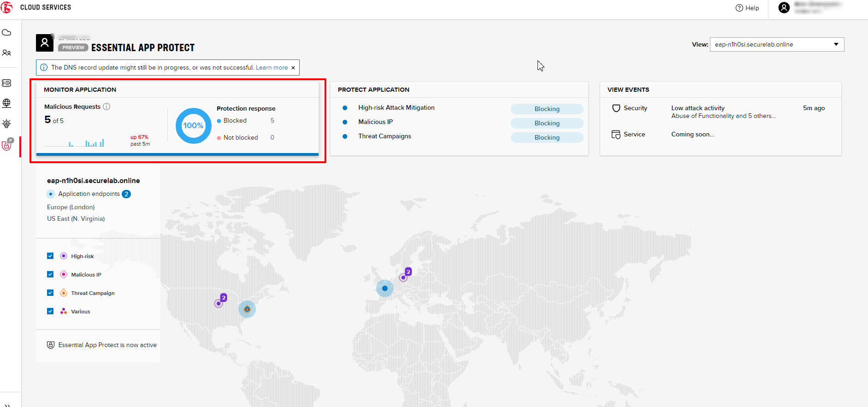Viewport: 868px width, 407px height.
Task: Click the info icon in DNS notice
Action: (44, 67)
